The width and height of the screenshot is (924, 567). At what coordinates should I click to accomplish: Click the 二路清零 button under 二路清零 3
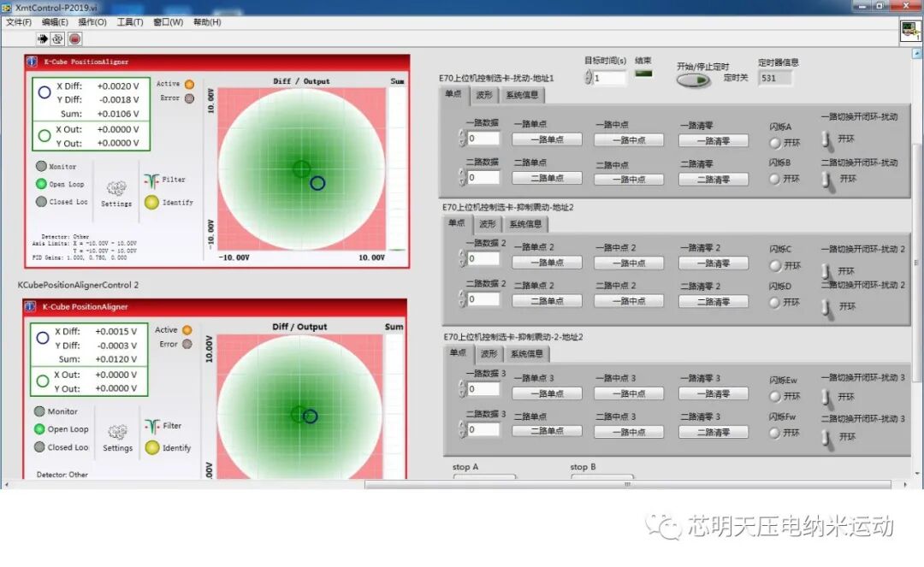(713, 432)
